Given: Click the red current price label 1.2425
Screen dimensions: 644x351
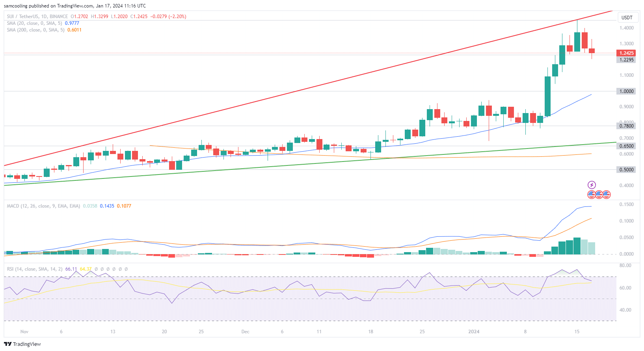Looking at the screenshot, I should click(x=626, y=53).
